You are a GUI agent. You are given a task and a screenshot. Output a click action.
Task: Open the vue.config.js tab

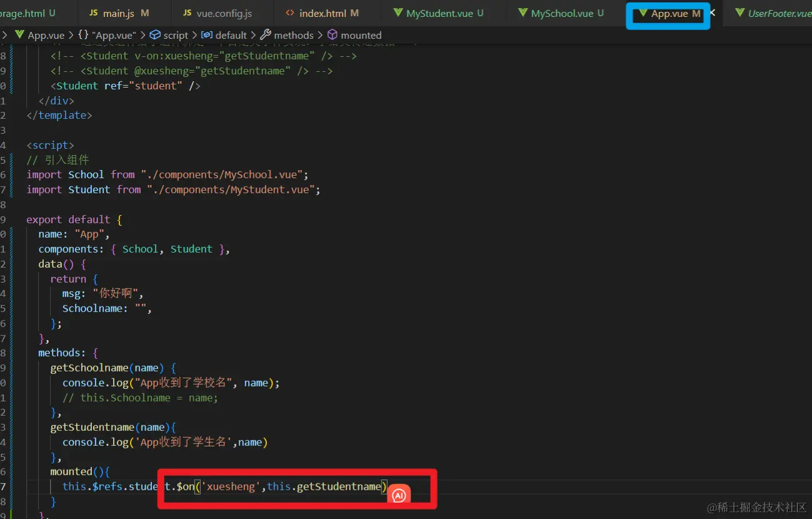(218, 13)
